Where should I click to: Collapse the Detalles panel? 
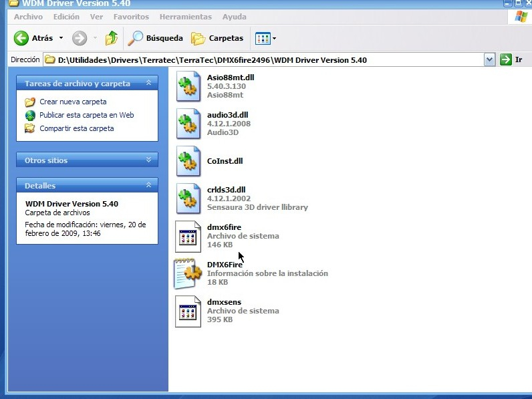coord(148,185)
